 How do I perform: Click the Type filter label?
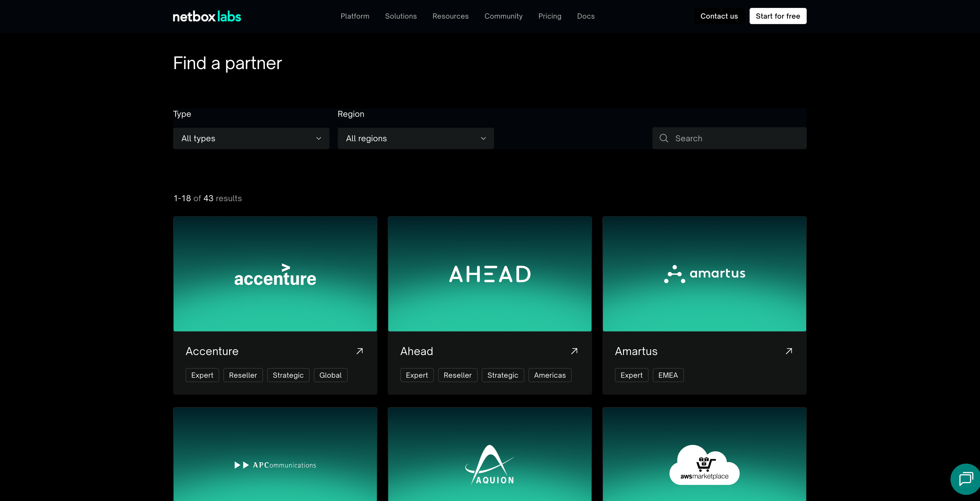[182, 114]
